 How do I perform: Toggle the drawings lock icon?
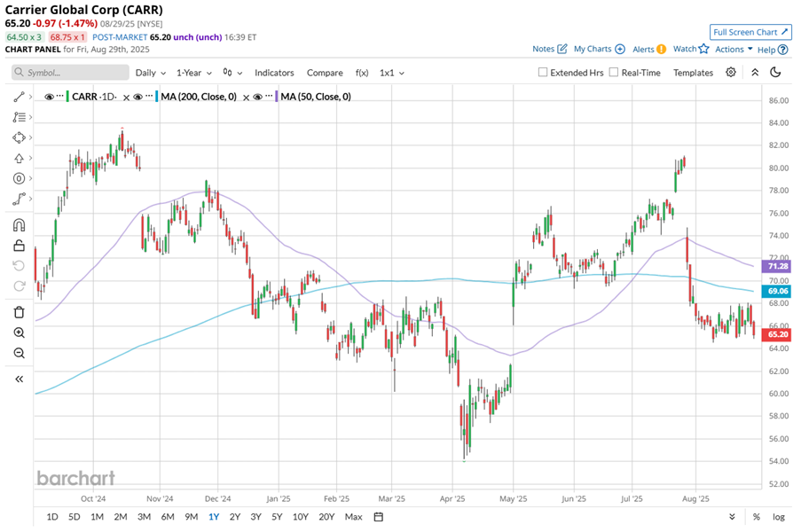(x=19, y=246)
